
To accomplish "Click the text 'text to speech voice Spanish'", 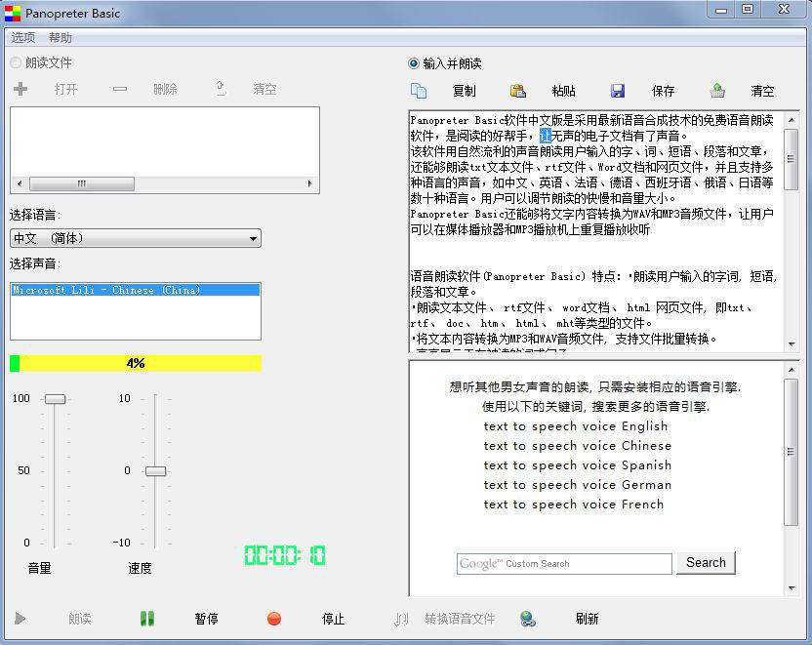I will (578, 465).
